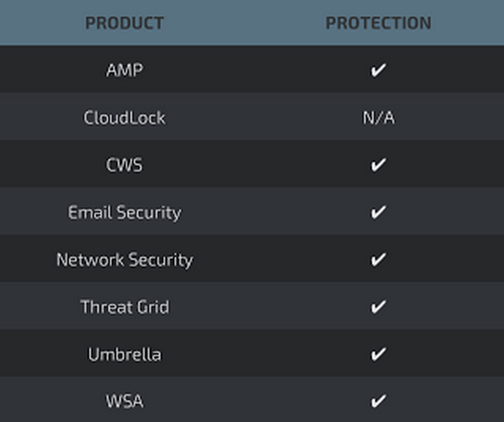The width and height of the screenshot is (504, 422).
Task: Select the AMP product name
Action: (124, 70)
